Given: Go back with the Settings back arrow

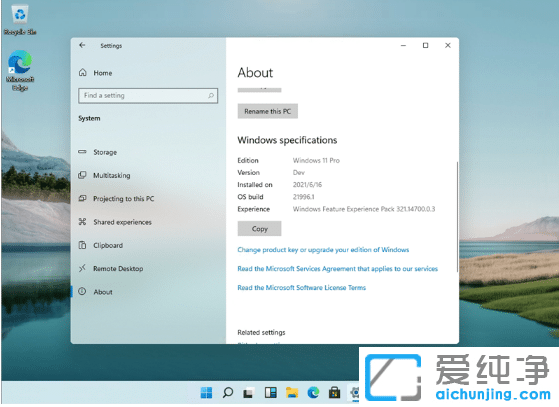Looking at the screenshot, I should (x=82, y=45).
